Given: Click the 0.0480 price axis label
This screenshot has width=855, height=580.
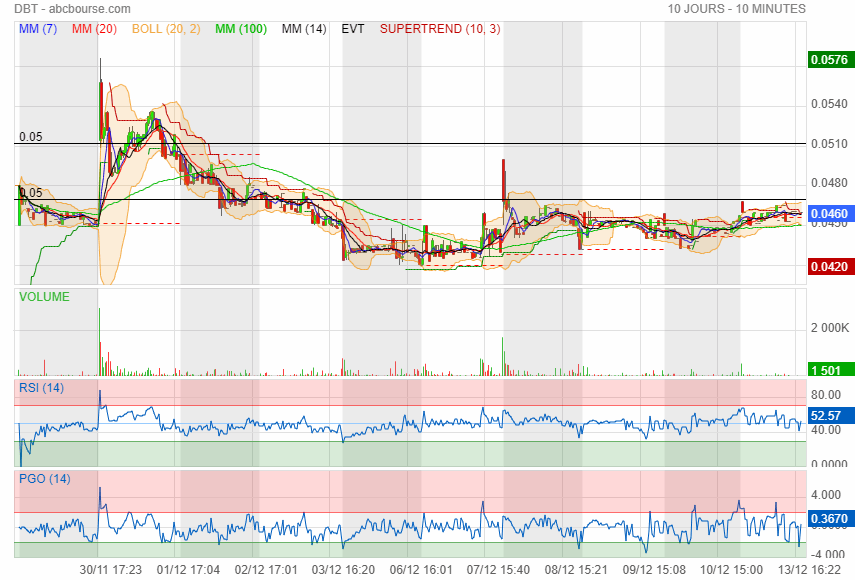Looking at the screenshot, I should tap(829, 183).
